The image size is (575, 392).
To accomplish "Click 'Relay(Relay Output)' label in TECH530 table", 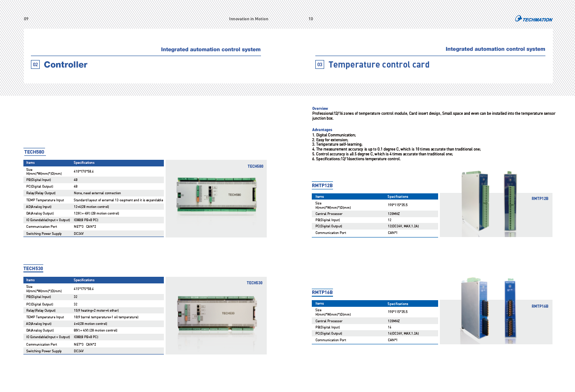I will tap(41, 310).
